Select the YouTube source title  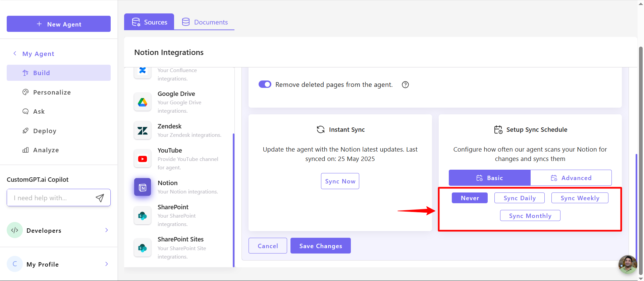click(170, 150)
